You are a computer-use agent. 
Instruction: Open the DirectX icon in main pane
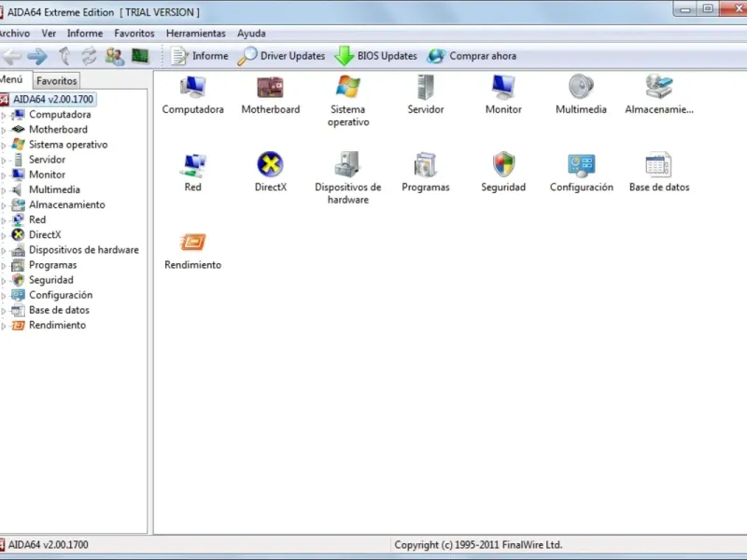pyautogui.click(x=270, y=164)
